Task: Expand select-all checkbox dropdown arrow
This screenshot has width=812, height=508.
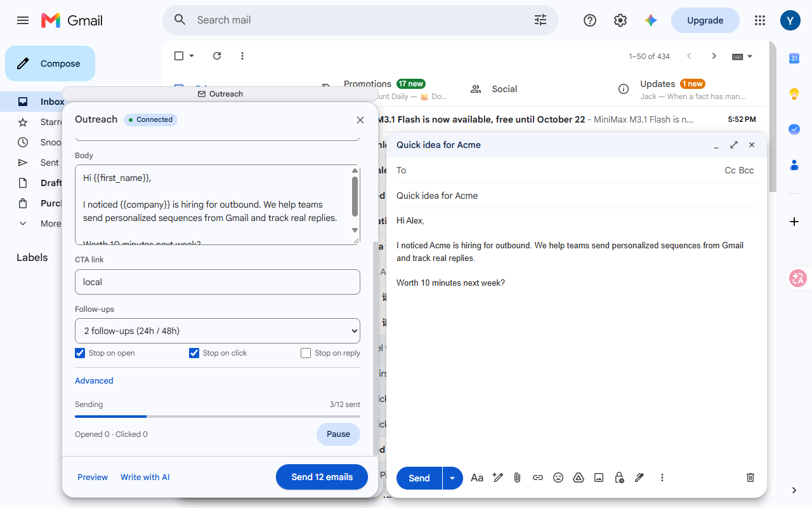Action: (x=192, y=56)
